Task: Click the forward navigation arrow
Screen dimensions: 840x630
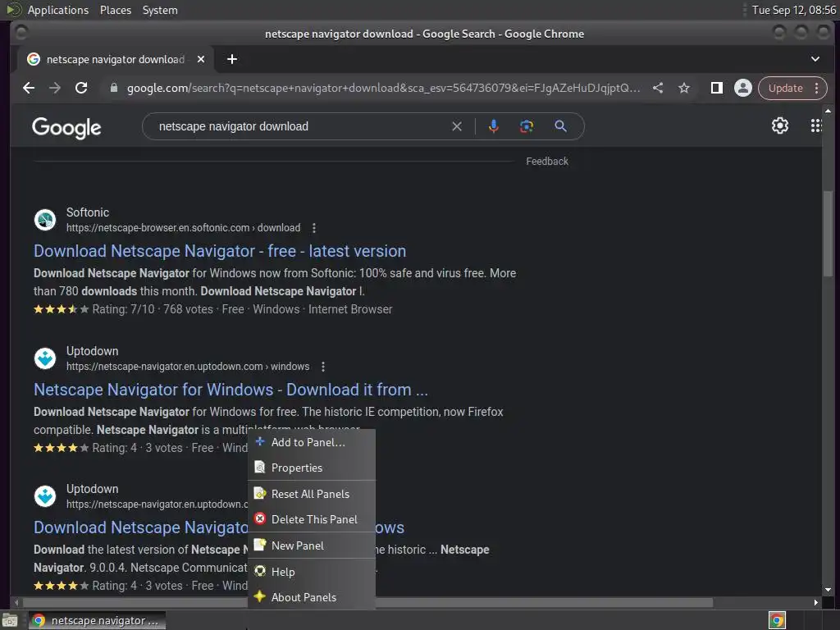Action: (x=55, y=88)
